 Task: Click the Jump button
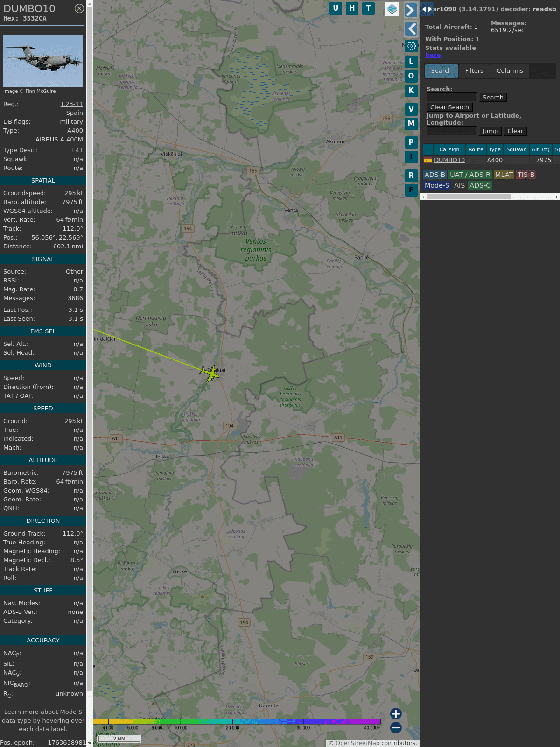click(490, 131)
